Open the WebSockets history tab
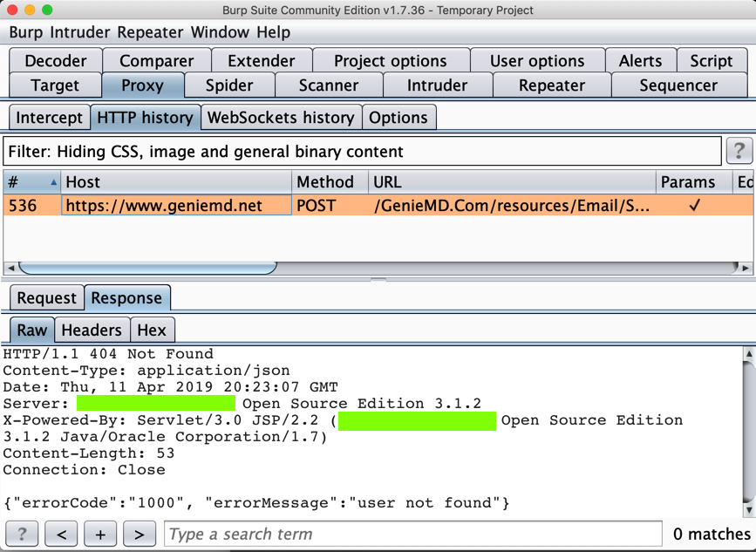Image resolution: width=756 pixels, height=552 pixels. 280,118
